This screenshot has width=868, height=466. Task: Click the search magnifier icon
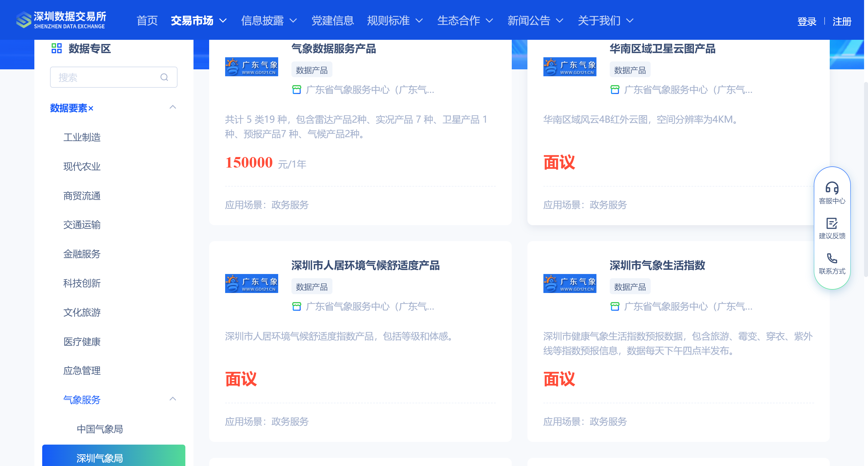tap(164, 77)
